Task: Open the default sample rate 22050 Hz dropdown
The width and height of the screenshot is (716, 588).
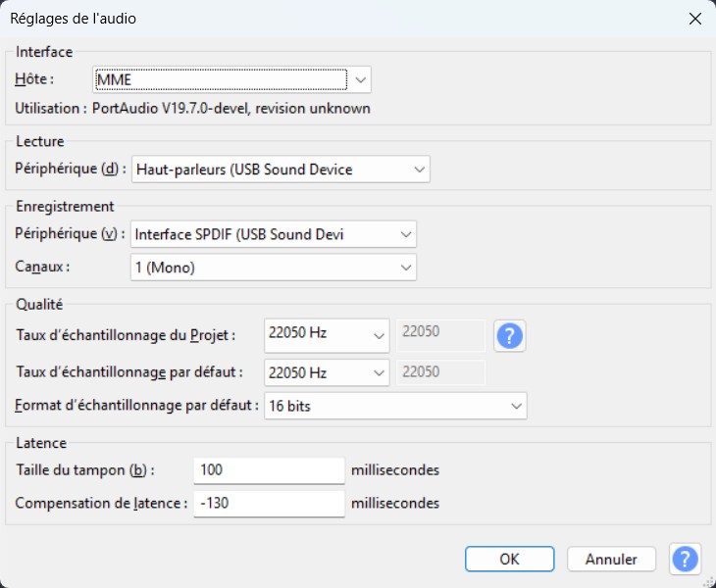Action: (328, 372)
